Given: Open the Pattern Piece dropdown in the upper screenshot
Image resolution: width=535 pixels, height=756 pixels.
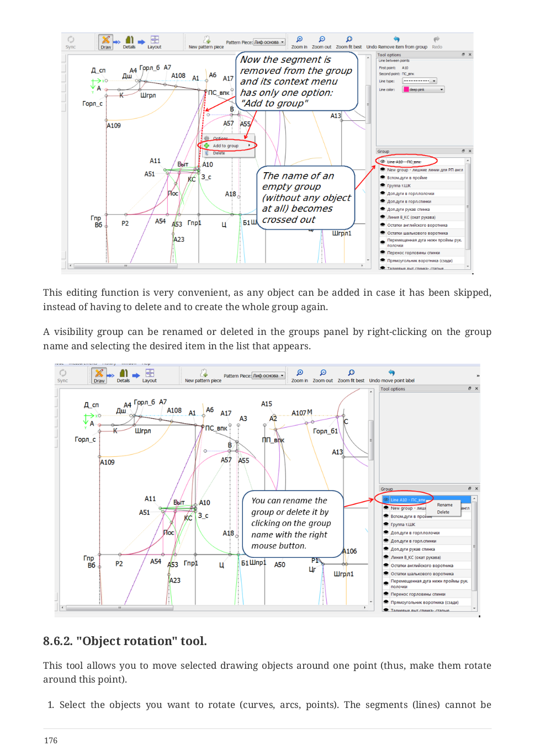Looking at the screenshot, I should (269, 42).
